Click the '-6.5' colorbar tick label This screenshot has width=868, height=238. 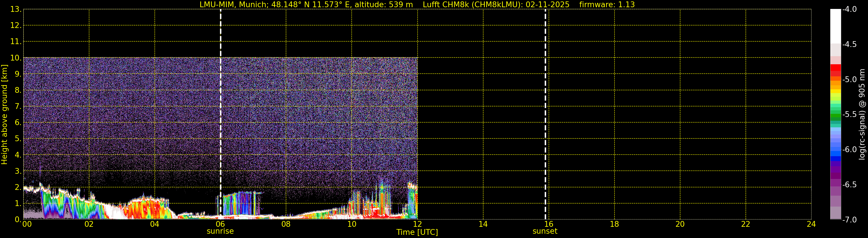coord(849,184)
